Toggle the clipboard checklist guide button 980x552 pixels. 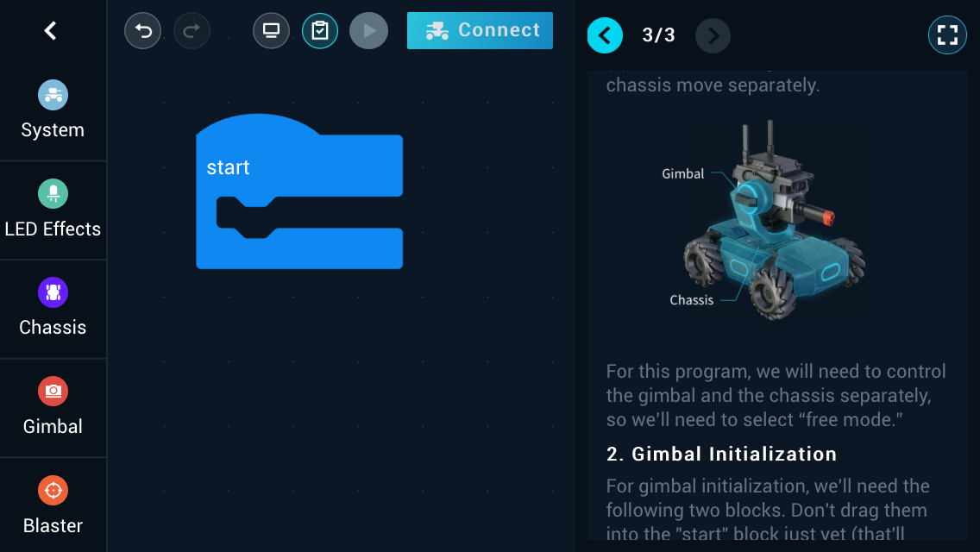tap(320, 31)
